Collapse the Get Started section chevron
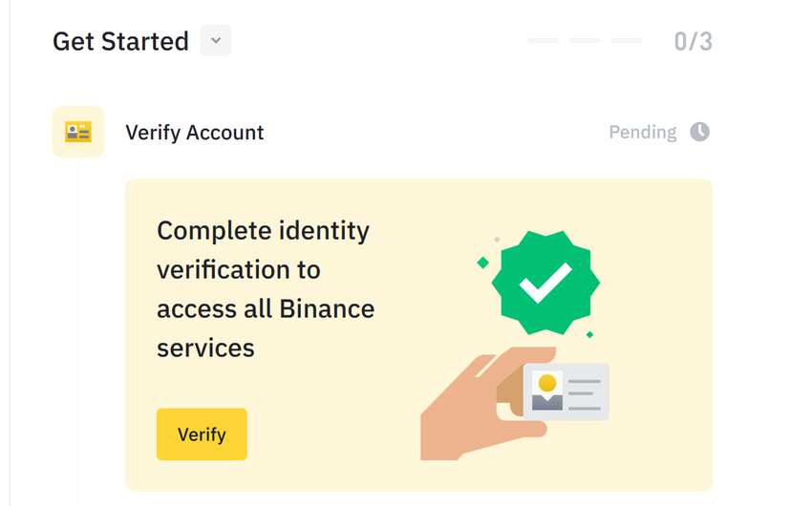The width and height of the screenshot is (812, 506). [216, 41]
